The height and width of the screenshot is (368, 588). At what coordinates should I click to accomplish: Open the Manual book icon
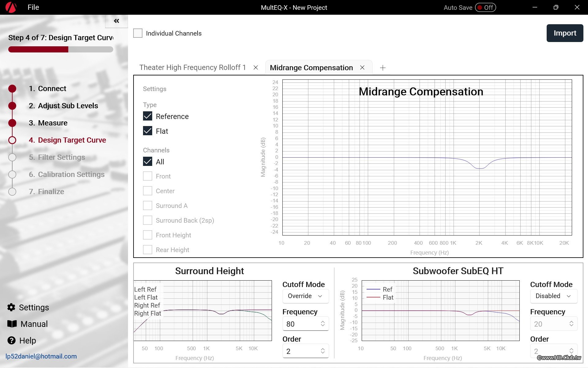pyautogui.click(x=12, y=324)
